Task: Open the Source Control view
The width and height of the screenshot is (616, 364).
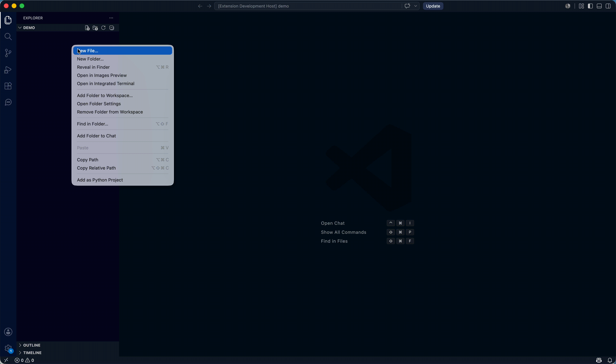Action: (8, 53)
